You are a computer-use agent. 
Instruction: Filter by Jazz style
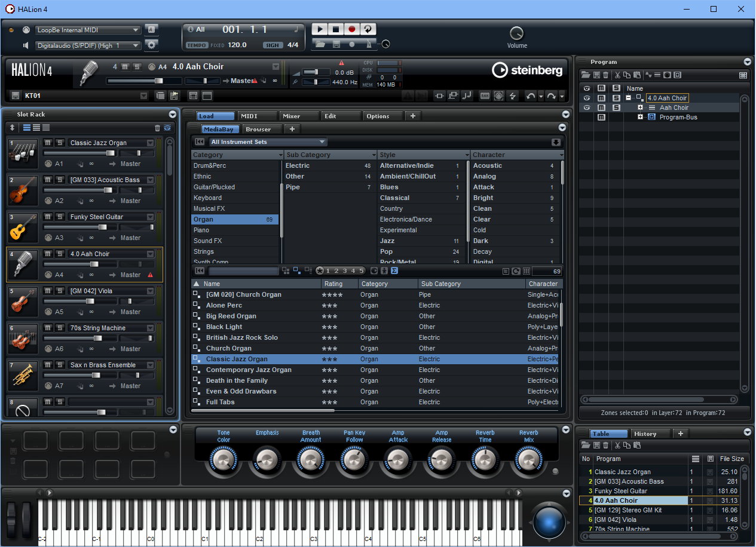coord(421,241)
